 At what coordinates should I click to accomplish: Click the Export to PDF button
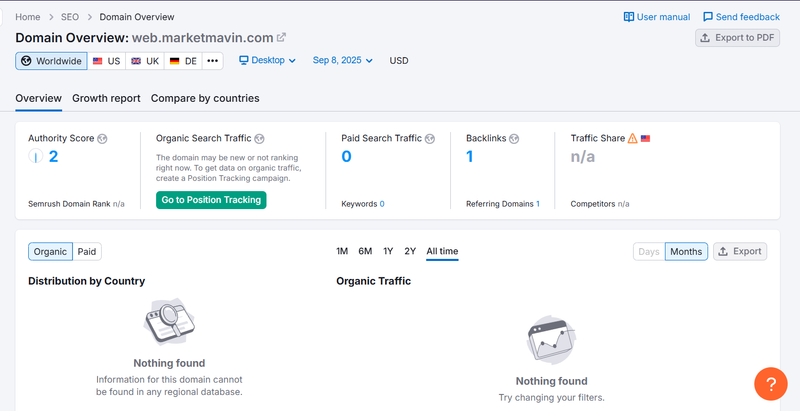[737, 38]
